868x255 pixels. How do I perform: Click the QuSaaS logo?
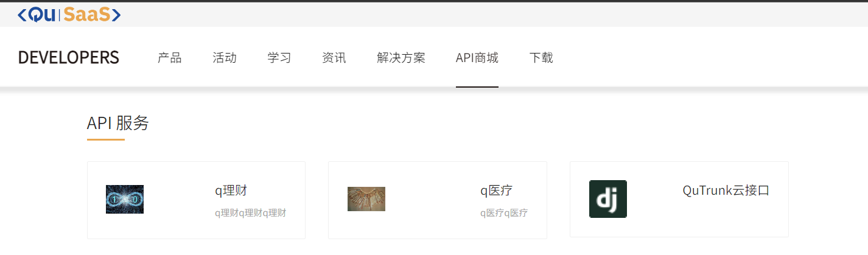click(x=69, y=15)
